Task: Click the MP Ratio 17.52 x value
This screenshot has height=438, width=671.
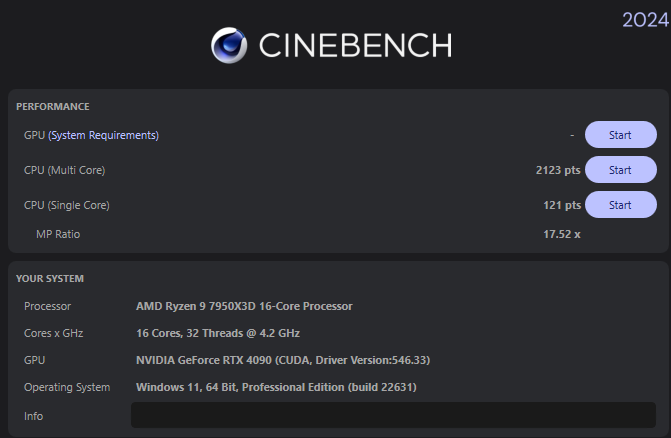Action: [561, 234]
